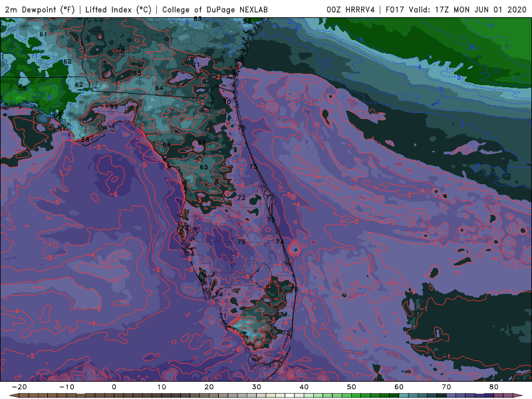Click the '0' color scale label
This screenshot has width=532, height=399.
(x=114, y=387)
